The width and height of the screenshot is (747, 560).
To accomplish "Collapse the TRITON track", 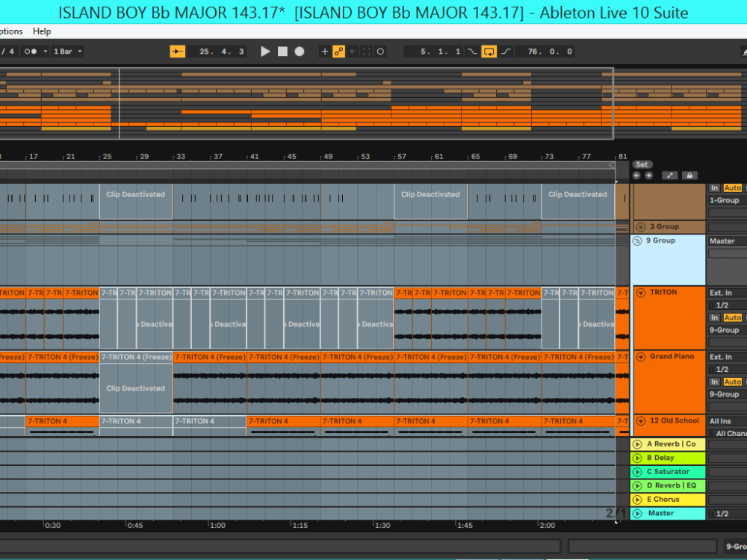I will [x=641, y=293].
